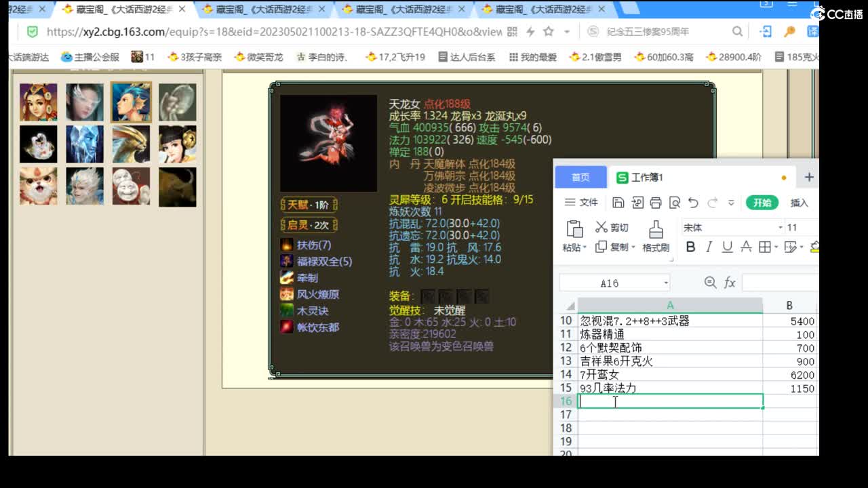Screen dimensions: 868x488
Task: Switch to the 首页 tab in WPS
Action: [580, 177]
